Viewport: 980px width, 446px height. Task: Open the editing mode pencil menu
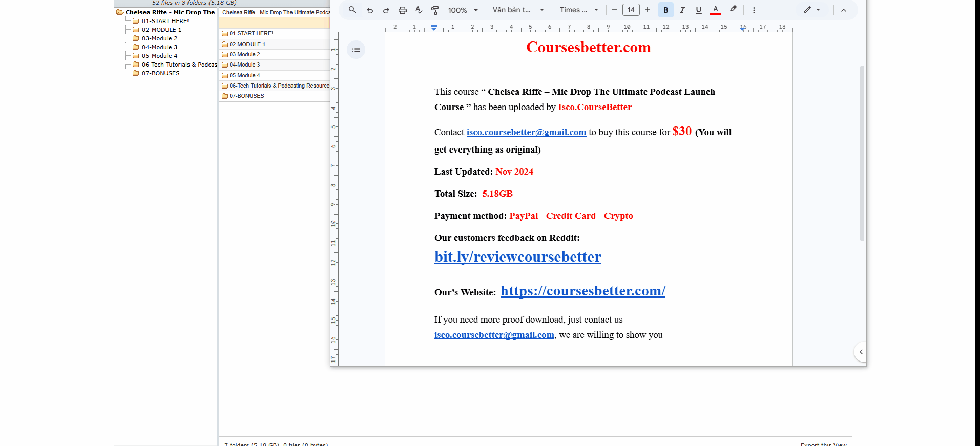pos(811,10)
